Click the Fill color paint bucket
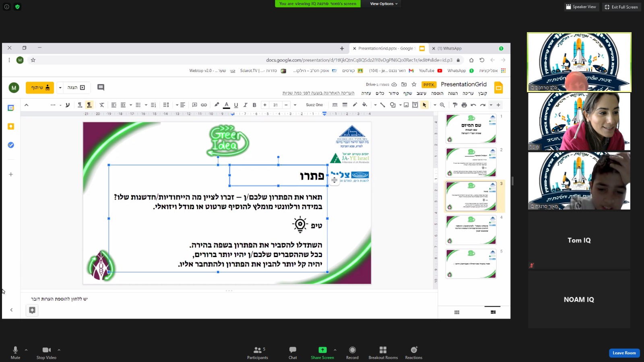 [364, 105]
